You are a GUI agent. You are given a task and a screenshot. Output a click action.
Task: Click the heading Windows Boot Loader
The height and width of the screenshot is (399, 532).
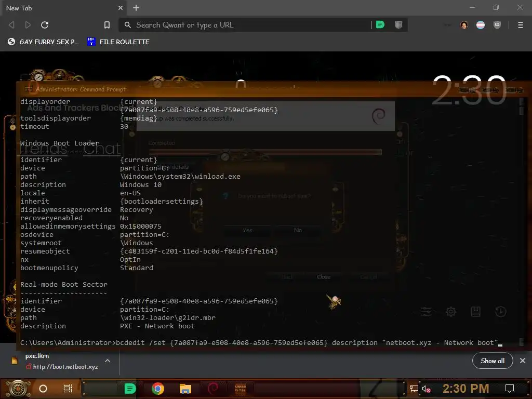click(x=60, y=143)
